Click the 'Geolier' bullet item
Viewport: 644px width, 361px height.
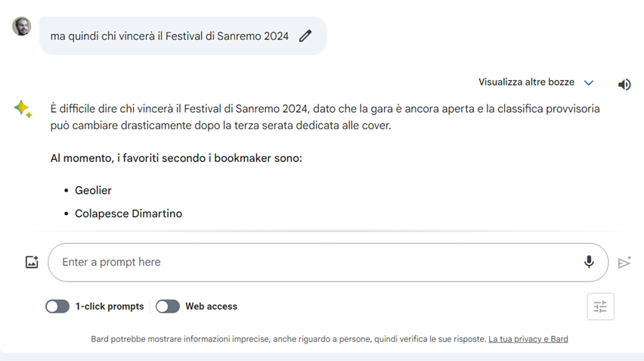93,190
